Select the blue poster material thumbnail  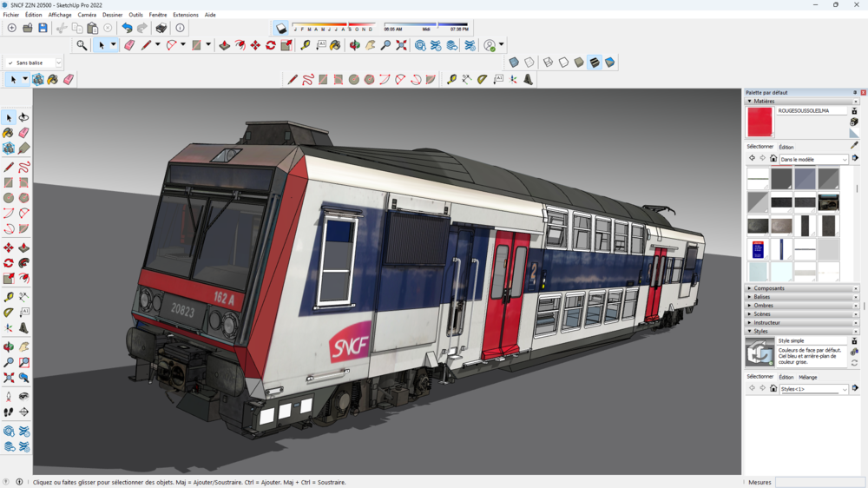[x=758, y=249]
